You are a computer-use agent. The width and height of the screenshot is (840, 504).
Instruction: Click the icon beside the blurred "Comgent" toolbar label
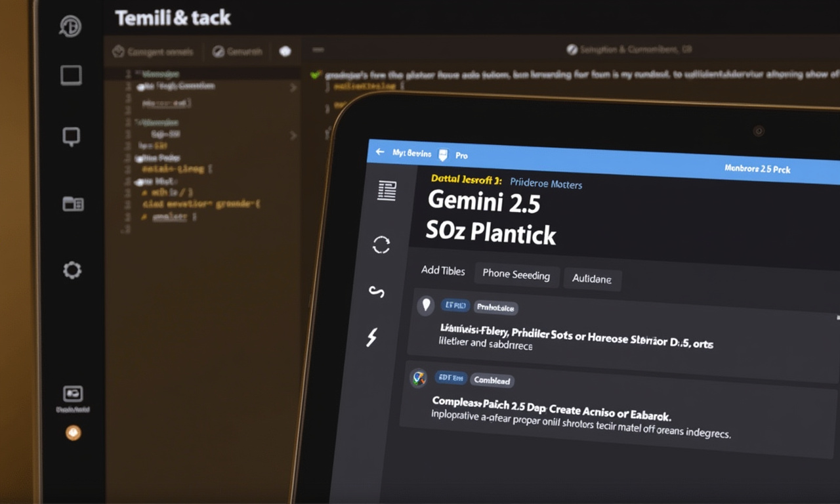coord(119,51)
